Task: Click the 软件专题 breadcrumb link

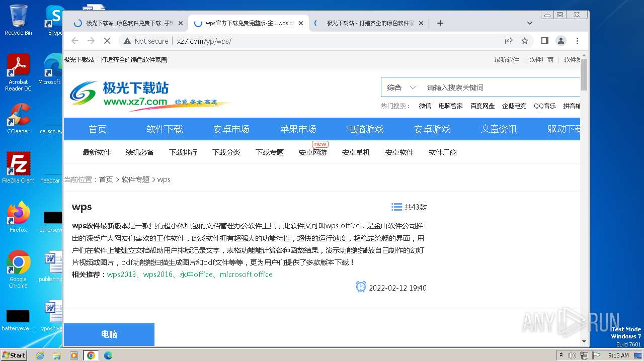Action: (x=135, y=179)
